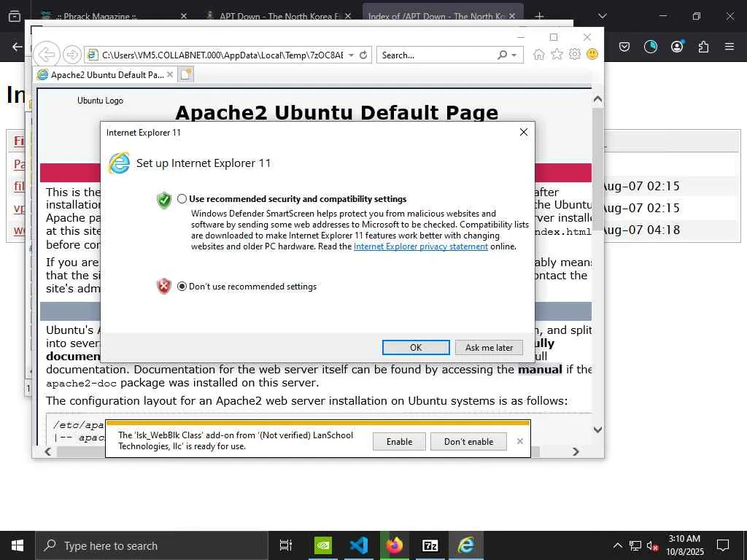Screen dimensions: 747x560
Task: Open the 7-Zip taskbar icon
Action: click(x=430, y=545)
